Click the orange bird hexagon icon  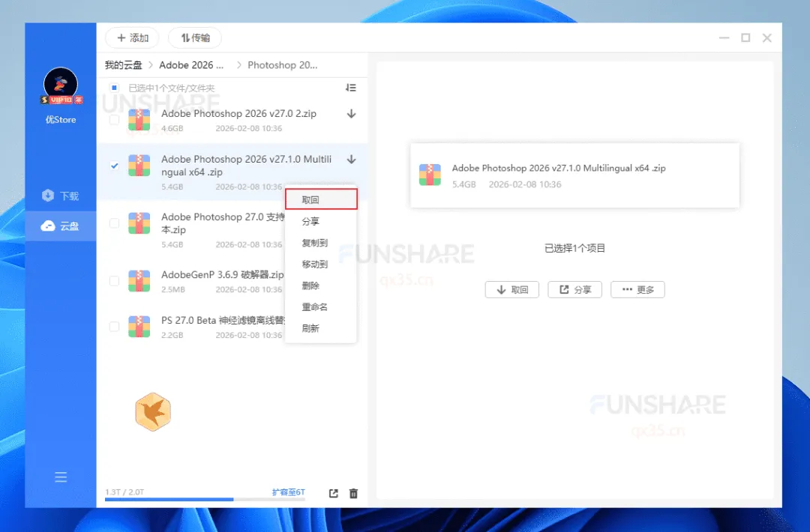click(153, 412)
